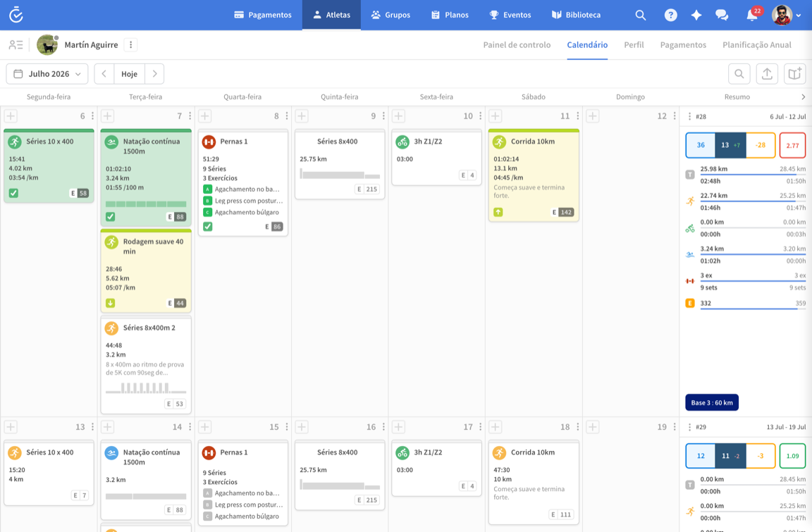Click the add-from-library book icon

click(x=795, y=74)
